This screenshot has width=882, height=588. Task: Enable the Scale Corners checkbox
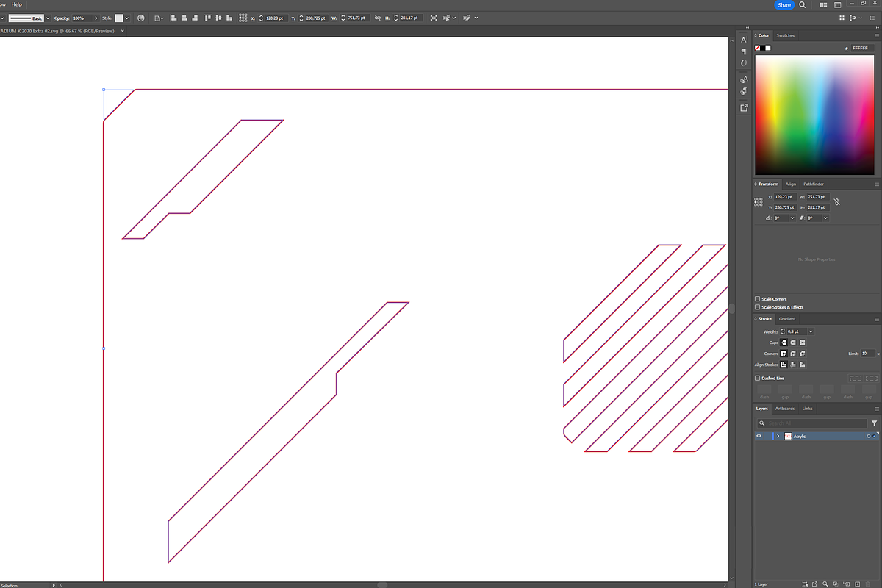758,299
